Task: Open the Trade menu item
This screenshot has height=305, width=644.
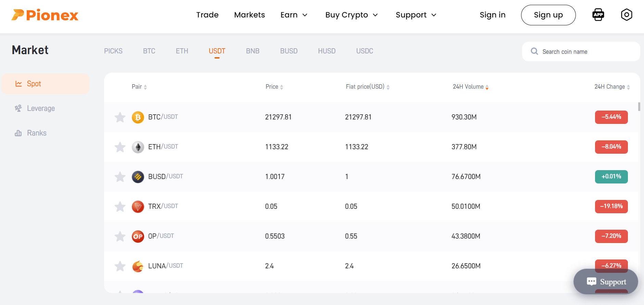Action: (207, 15)
